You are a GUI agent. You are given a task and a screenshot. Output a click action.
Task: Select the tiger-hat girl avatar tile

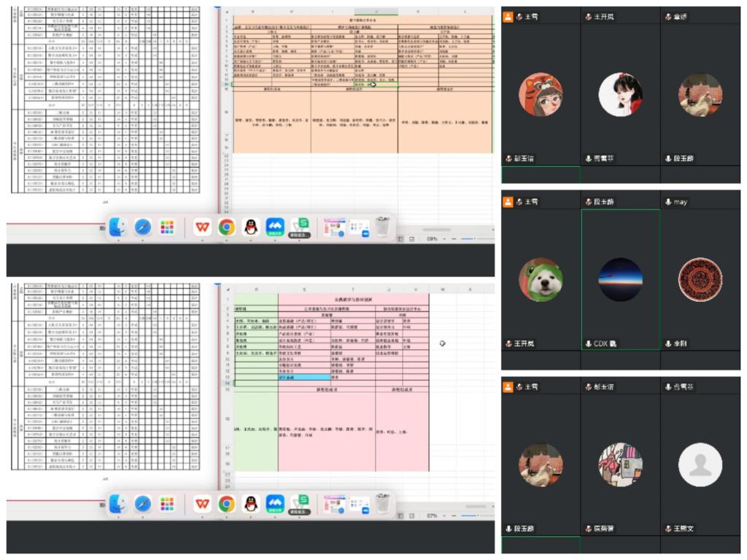tap(541, 95)
